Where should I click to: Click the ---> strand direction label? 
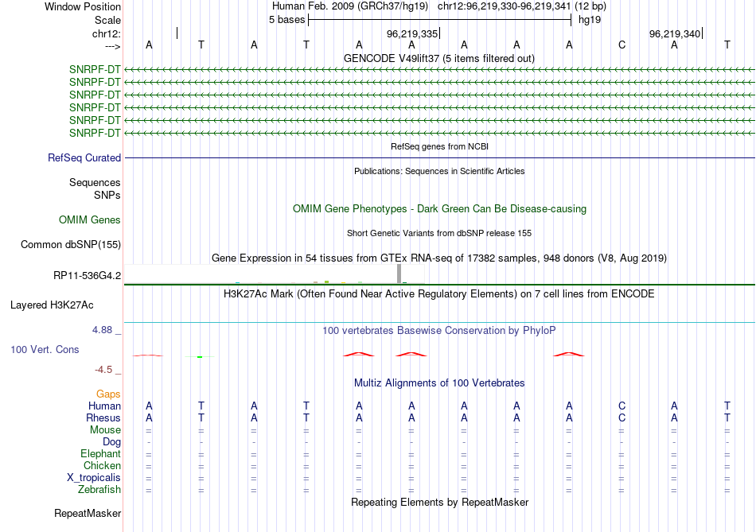pos(113,46)
